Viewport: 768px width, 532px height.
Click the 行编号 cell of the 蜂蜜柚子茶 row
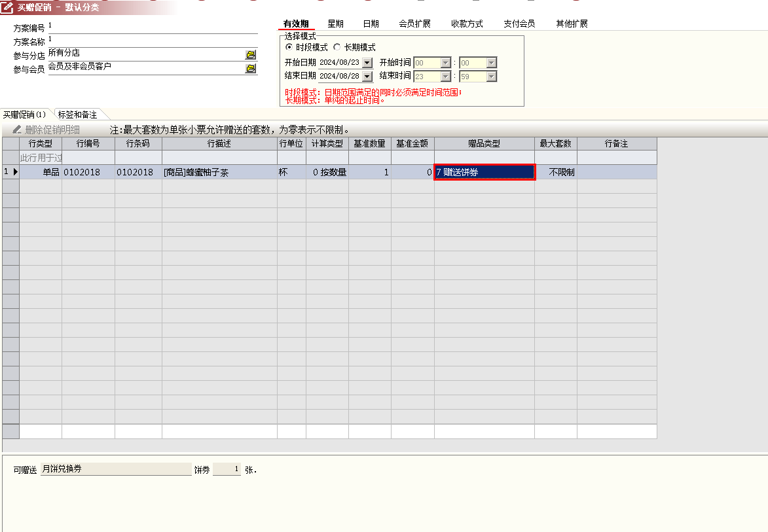tap(88, 172)
